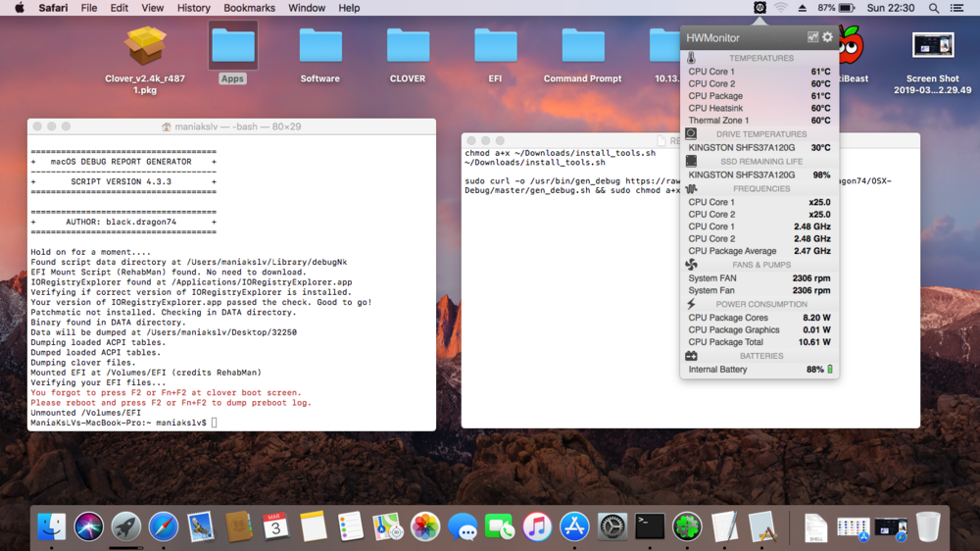
Task: Open Bookmarks menu
Action: click(249, 8)
